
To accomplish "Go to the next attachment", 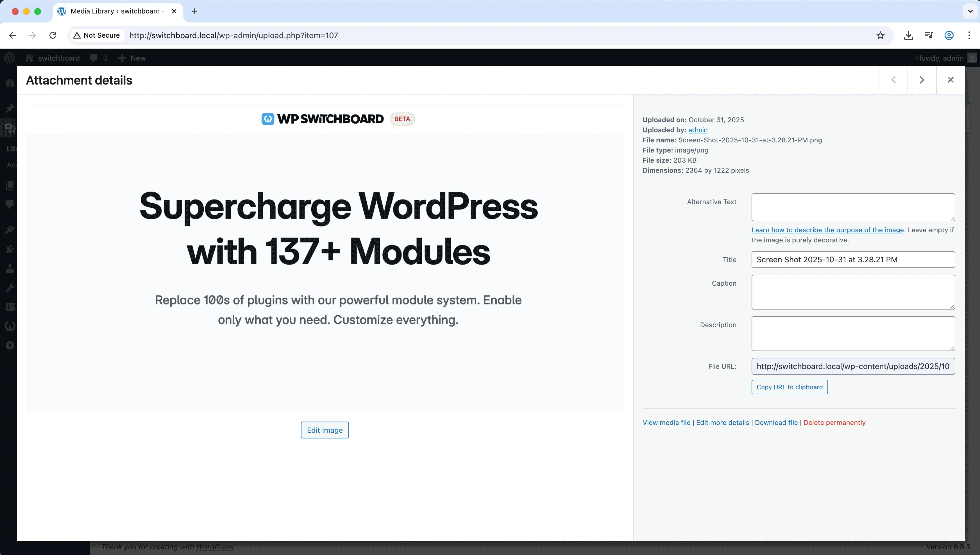I will point(922,80).
